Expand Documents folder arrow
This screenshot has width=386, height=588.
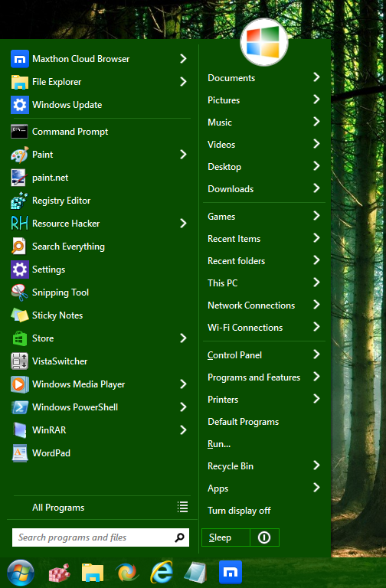tap(316, 77)
